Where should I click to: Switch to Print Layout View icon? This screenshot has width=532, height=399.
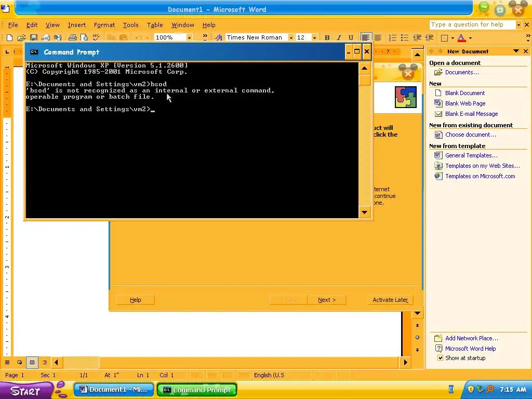pos(32,362)
